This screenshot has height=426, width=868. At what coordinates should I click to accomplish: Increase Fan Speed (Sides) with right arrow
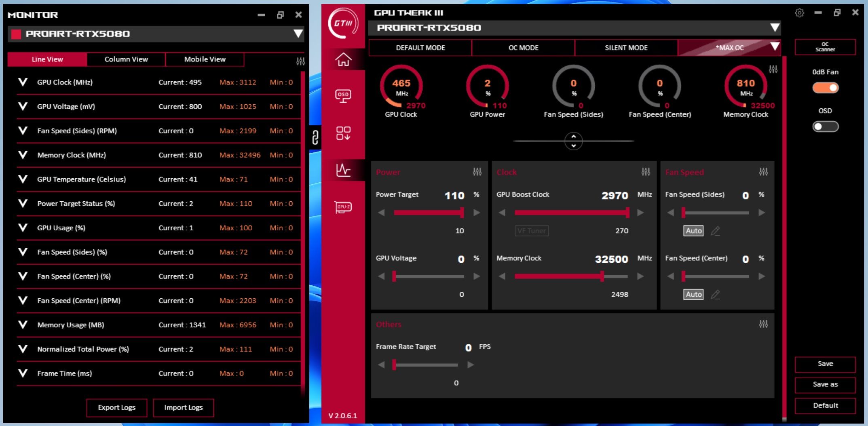(x=762, y=213)
